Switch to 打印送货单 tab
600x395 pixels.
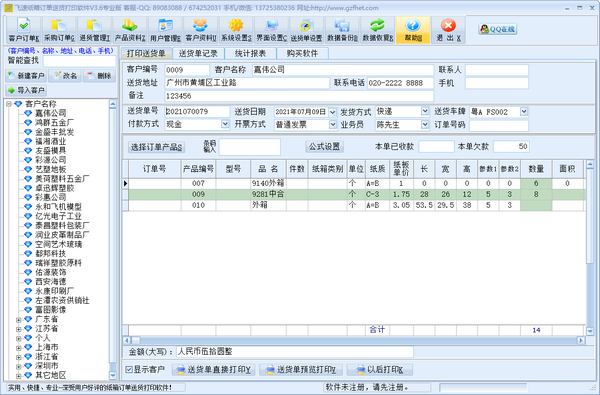pos(146,53)
